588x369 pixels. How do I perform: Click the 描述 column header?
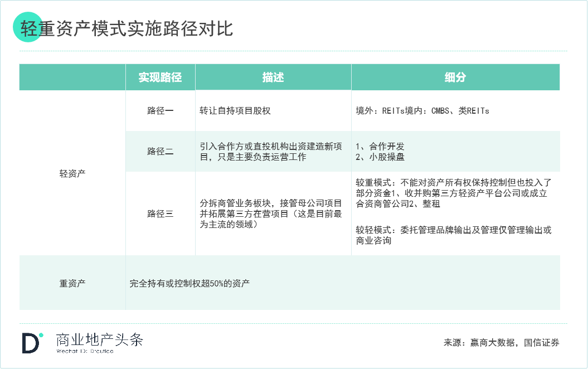(x=273, y=77)
